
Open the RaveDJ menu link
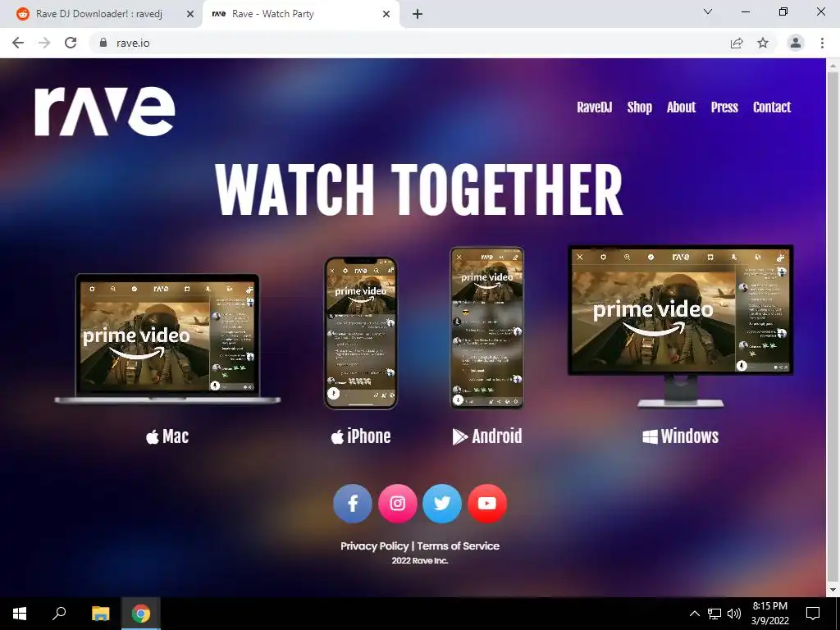tap(594, 107)
